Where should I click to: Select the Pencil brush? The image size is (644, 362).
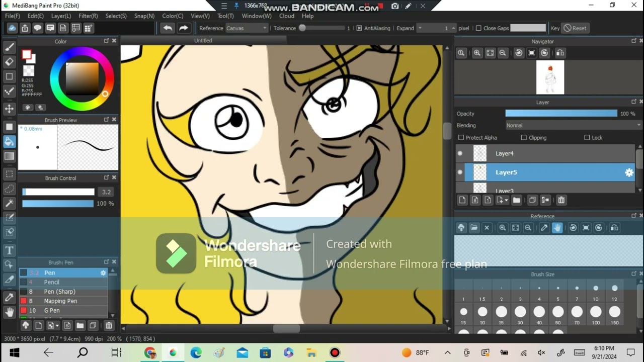[x=63, y=282]
